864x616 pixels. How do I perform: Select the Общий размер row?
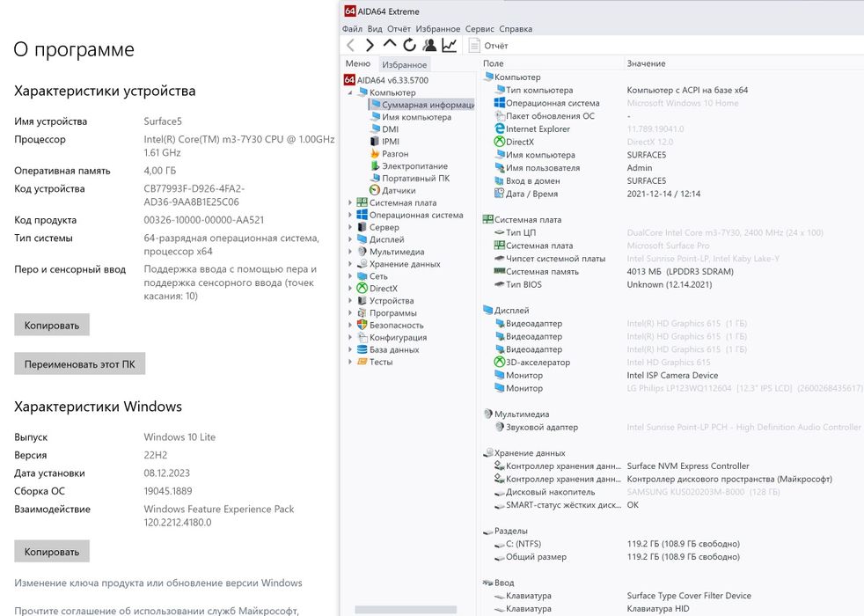672,556
